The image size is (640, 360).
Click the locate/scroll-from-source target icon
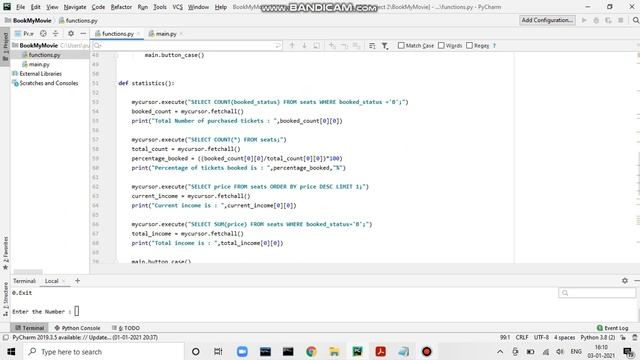click(43, 33)
